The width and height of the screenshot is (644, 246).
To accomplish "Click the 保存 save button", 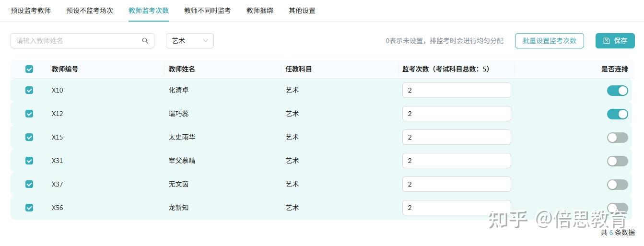I will (615, 41).
